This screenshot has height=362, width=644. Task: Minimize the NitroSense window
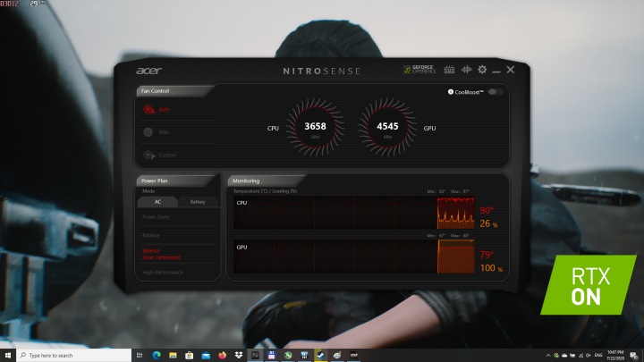[x=496, y=71]
